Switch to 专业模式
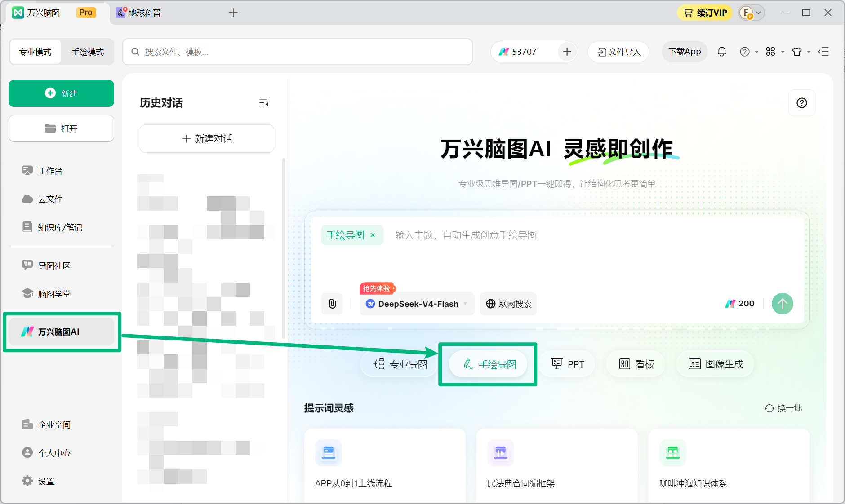The image size is (845, 504). pos(35,52)
